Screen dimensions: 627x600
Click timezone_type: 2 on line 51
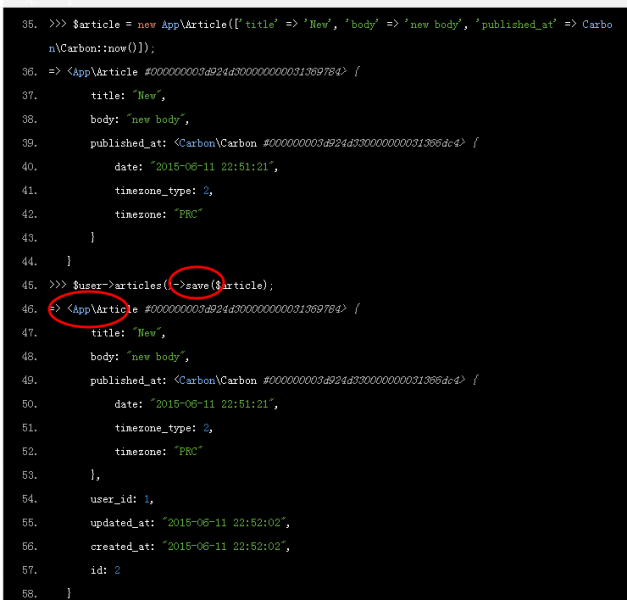coord(164,428)
